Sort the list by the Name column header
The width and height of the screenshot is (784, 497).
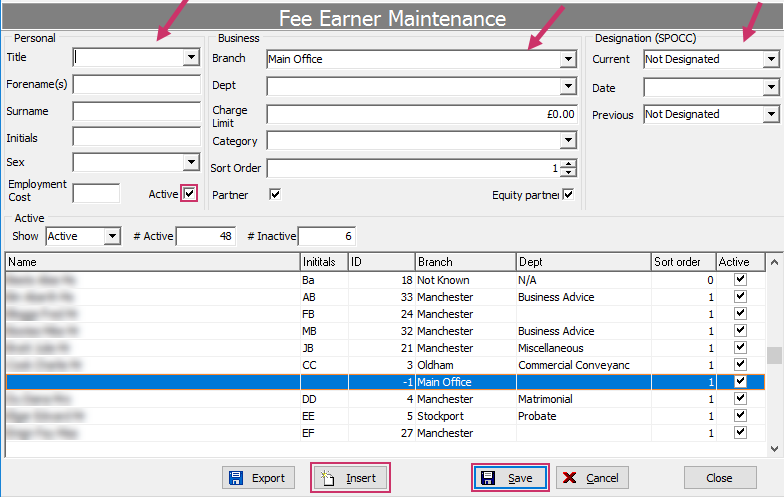(x=152, y=262)
